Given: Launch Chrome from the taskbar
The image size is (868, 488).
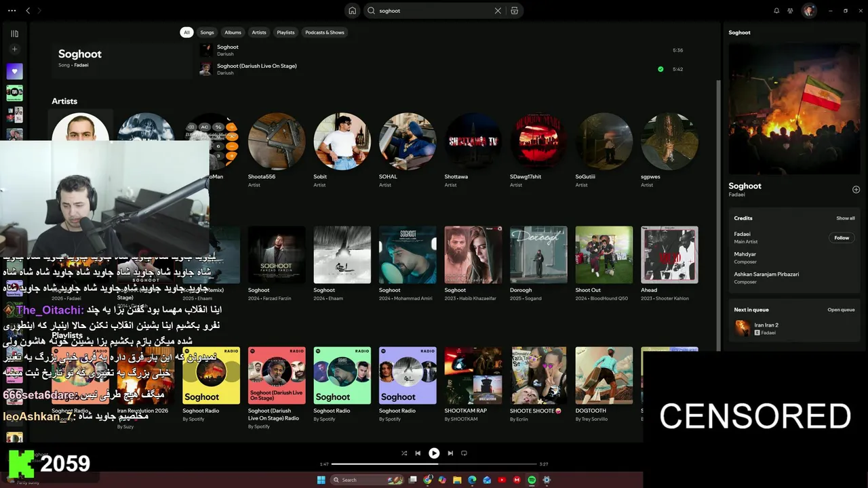Looking at the screenshot, I should coord(427,480).
